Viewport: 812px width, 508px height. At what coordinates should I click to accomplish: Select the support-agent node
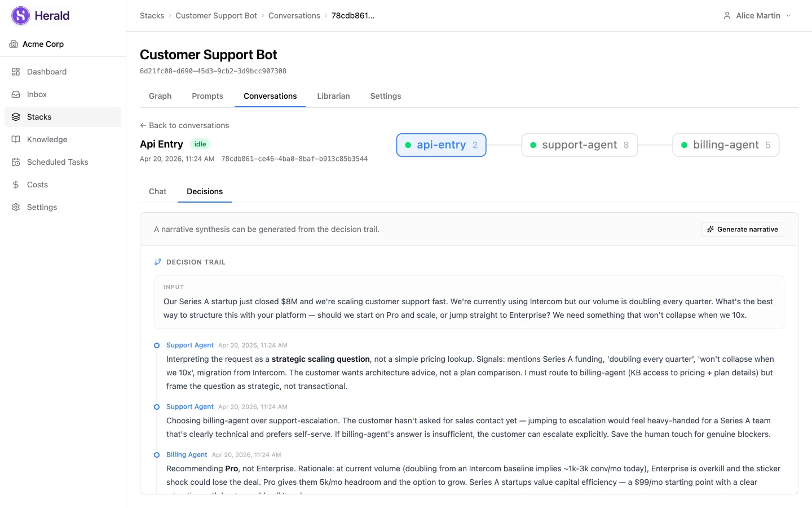click(x=579, y=145)
